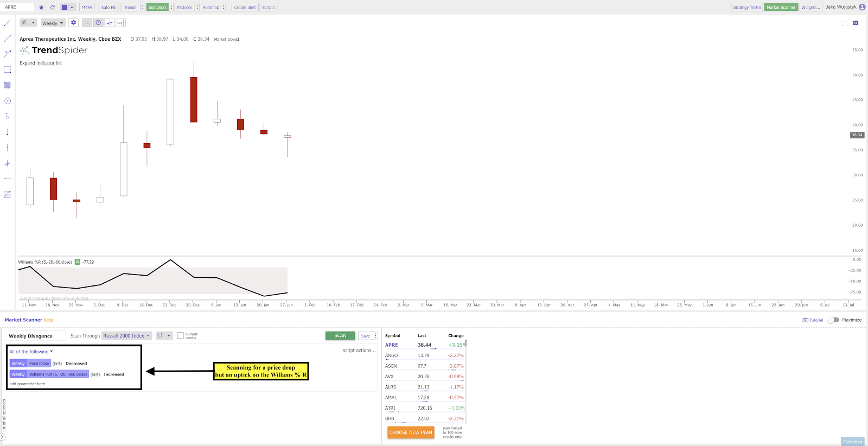Click the Expand indicator list link
Viewport: 868px width, 446px height.
coord(41,63)
